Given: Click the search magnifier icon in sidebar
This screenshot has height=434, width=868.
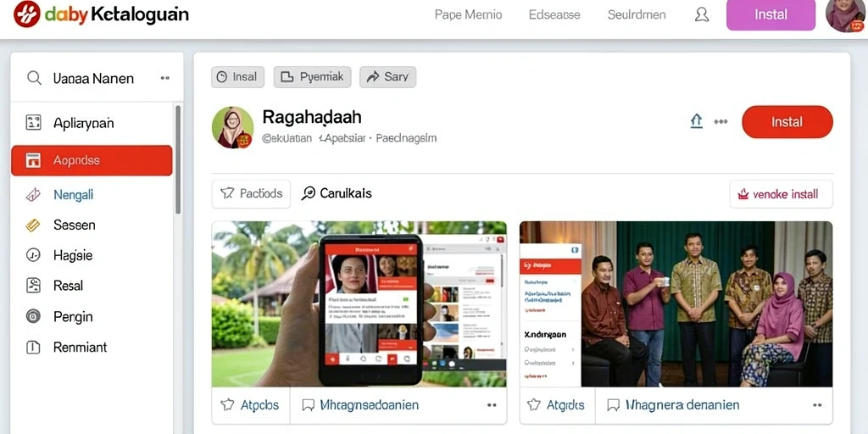Looking at the screenshot, I should tap(34, 78).
